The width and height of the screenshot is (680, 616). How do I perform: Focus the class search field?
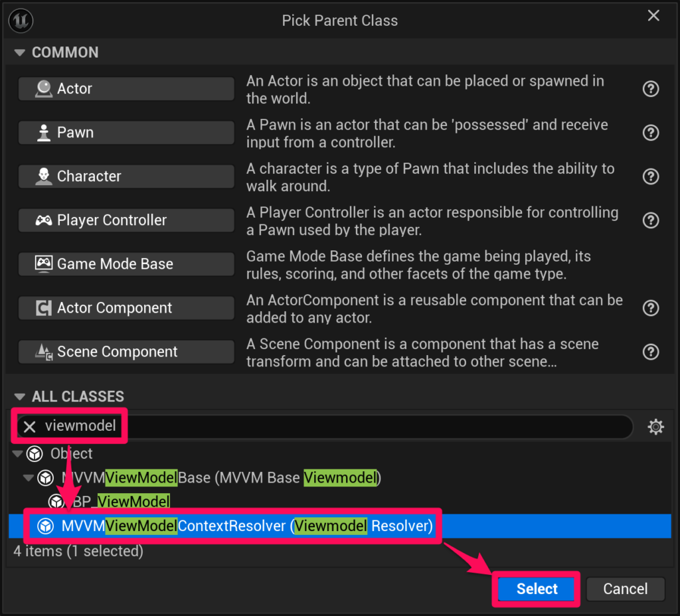point(372,427)
